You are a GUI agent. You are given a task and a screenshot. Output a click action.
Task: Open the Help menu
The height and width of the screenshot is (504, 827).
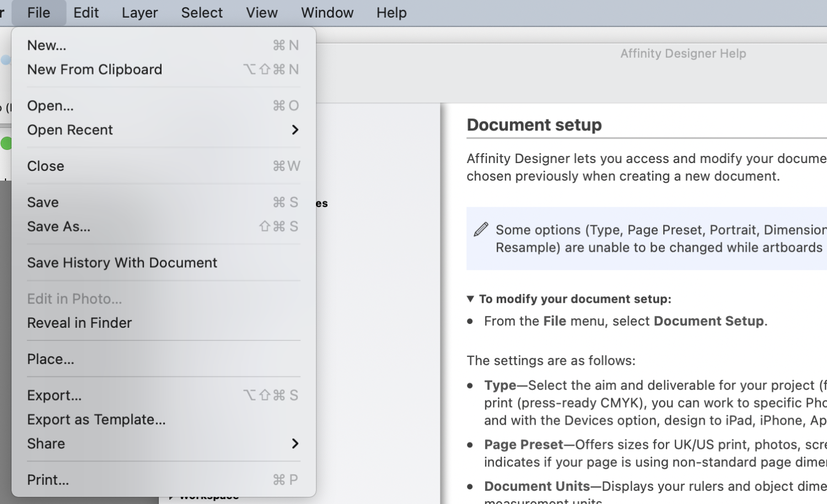coord(391,12)
